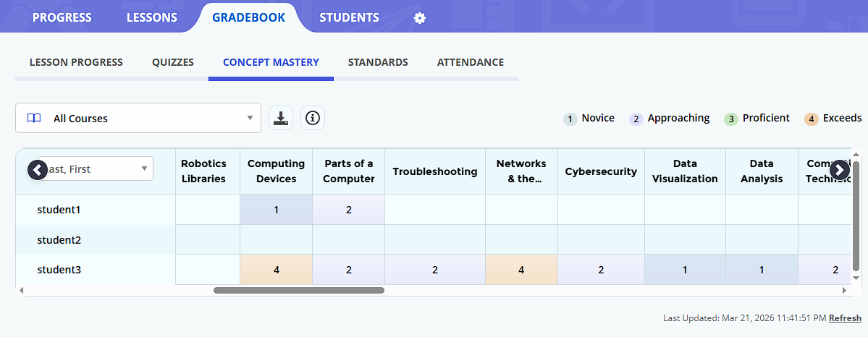The height and width of the screenshot is (337, 868).
Task: Select student3 Computing Devices score cell
Action: tap(277, 270)
